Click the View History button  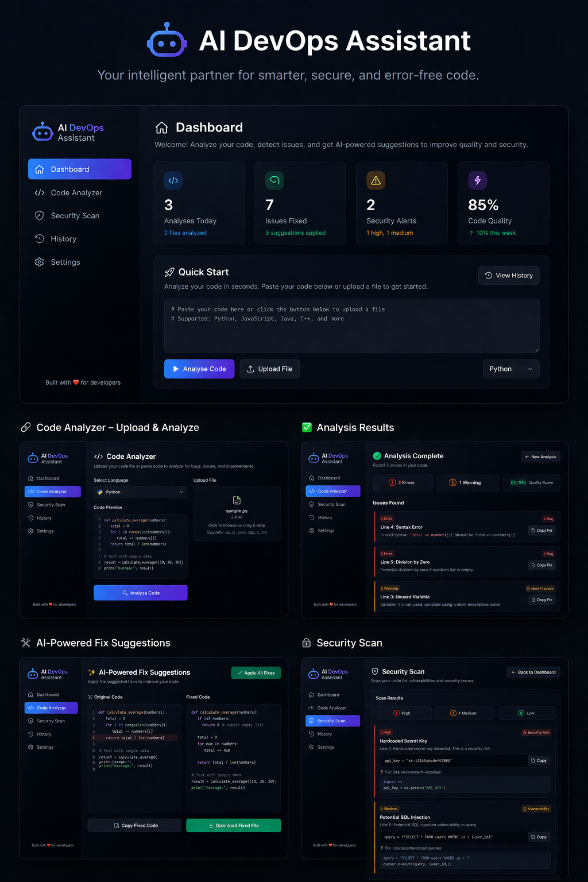pos(509,276)
